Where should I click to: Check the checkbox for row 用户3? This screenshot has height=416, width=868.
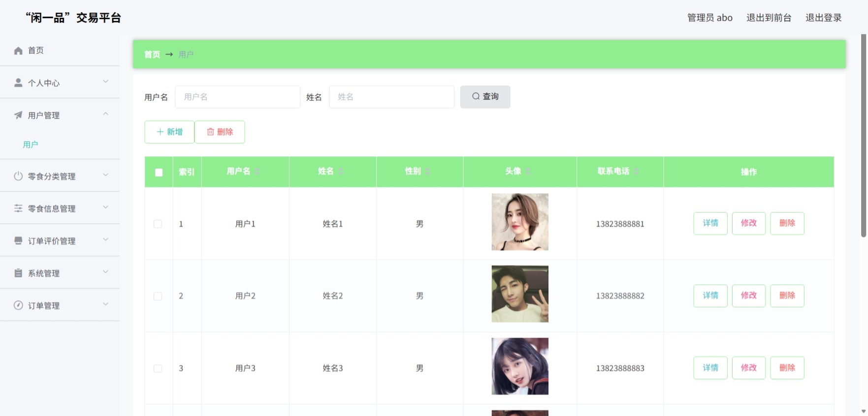(x=158, y=368)
